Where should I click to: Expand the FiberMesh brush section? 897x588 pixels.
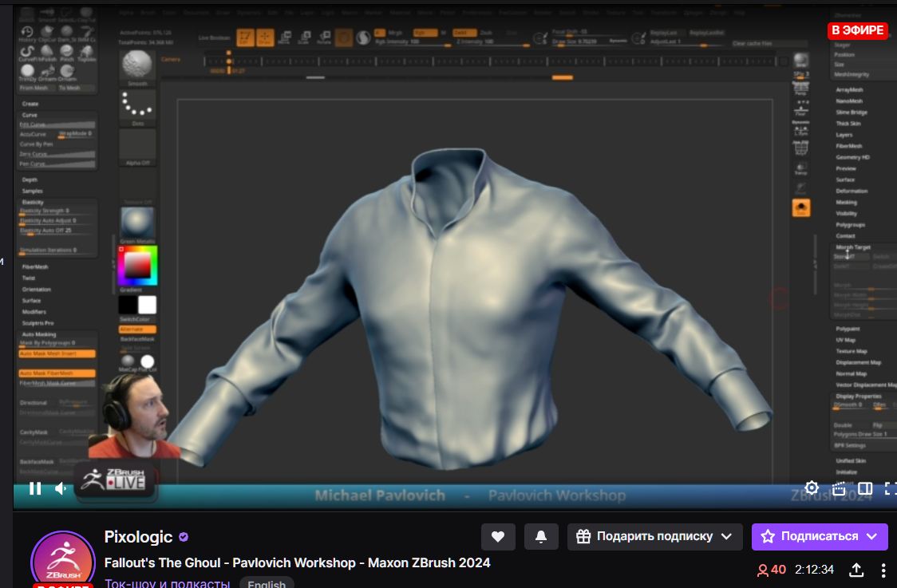click(35, 267)
